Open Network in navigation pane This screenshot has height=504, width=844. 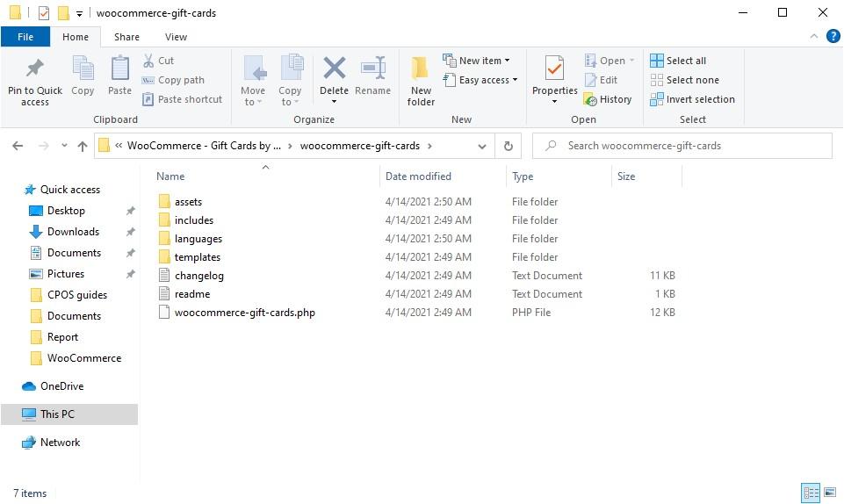tap(60, 443)
